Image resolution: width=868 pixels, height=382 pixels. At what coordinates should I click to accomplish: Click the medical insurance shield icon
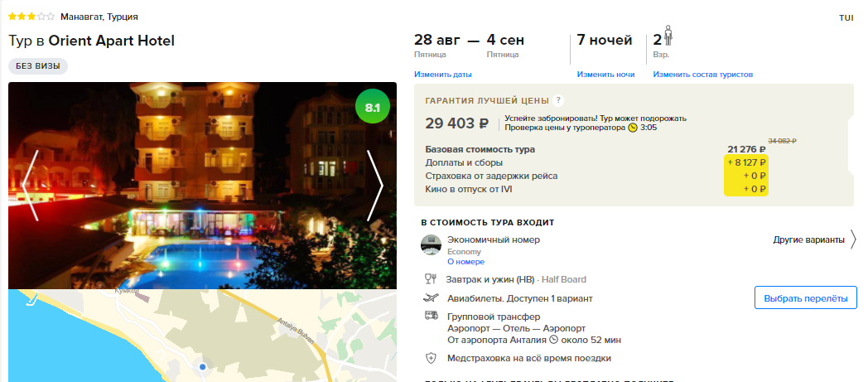coord(431,358)
